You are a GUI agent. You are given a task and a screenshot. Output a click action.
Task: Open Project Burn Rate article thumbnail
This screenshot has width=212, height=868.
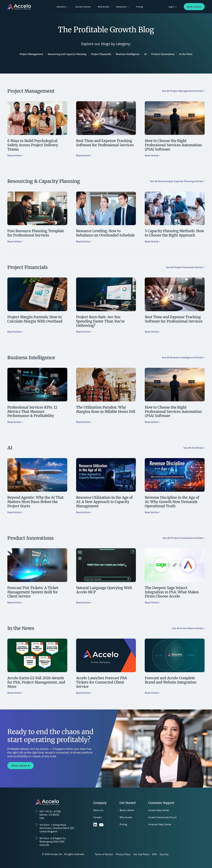tap(106, 294)
